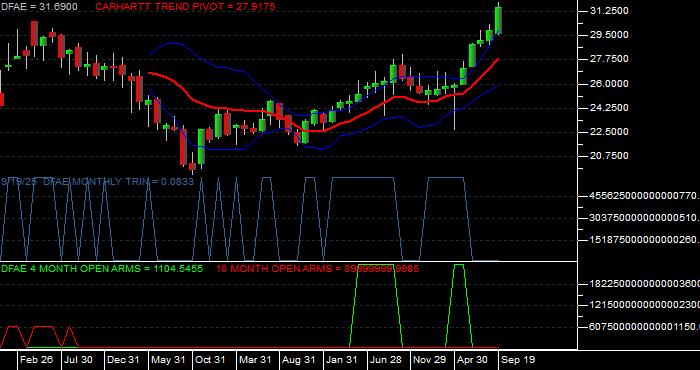Click the 27.7500 price axis value
The width and height of the screenshot is (700, 370).
pos(610,59)
